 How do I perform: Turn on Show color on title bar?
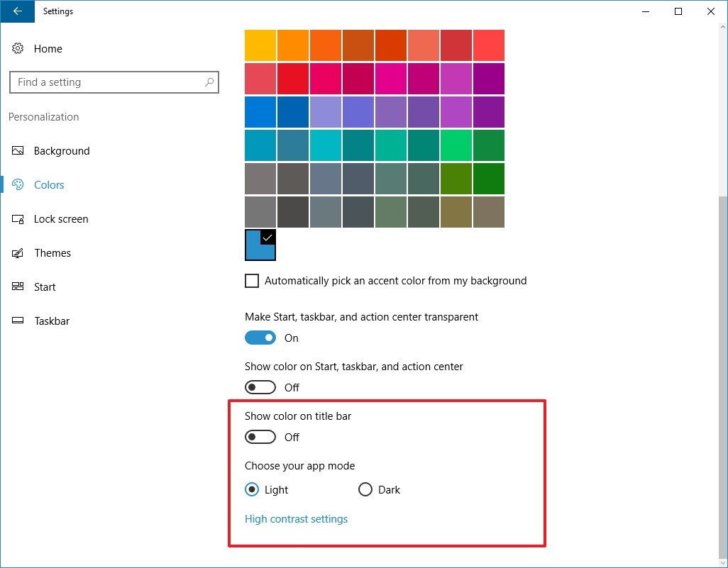(260, 437)
